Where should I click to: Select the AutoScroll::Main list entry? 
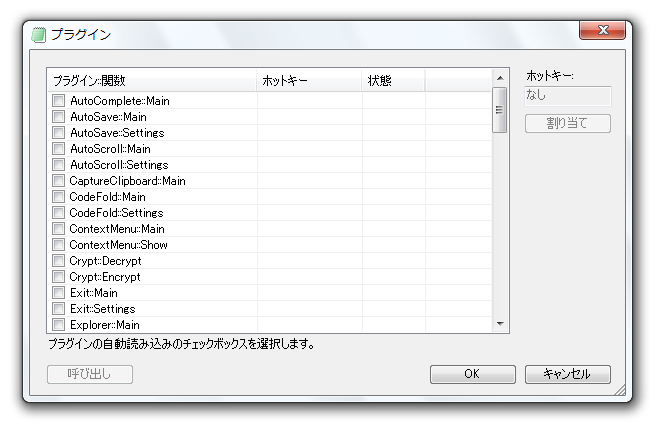[x=110, y=149]
